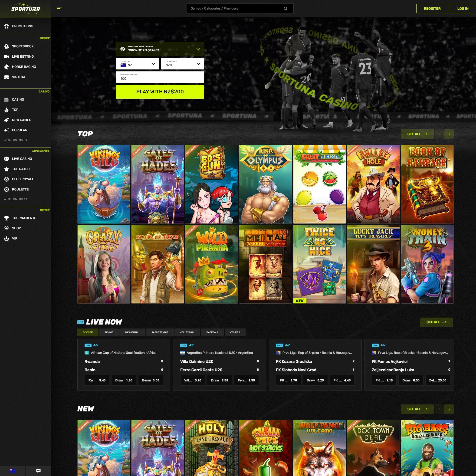This screenshot has width=476, height=476.
Task: Click the Log In button
Action: [463, 9]
